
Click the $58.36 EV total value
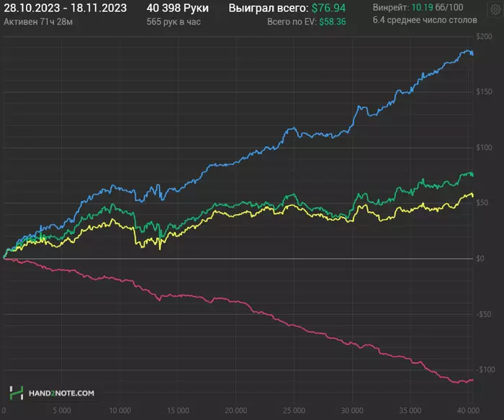coord(333,22)
